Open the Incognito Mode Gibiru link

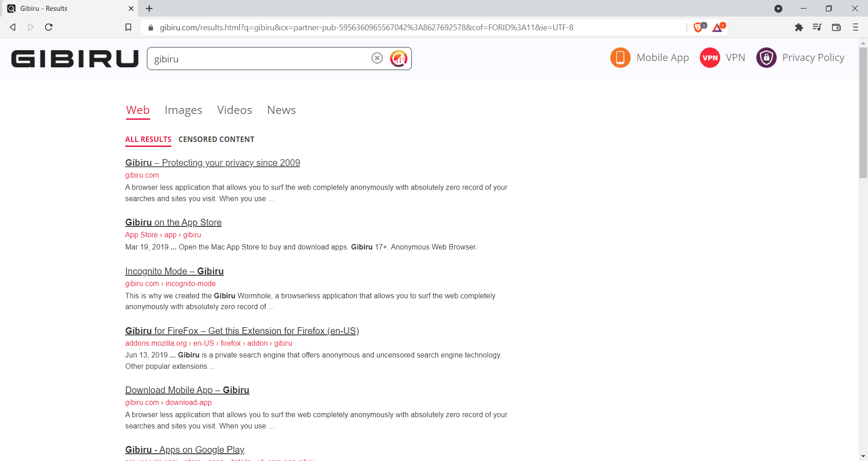[x=174, y=271]
